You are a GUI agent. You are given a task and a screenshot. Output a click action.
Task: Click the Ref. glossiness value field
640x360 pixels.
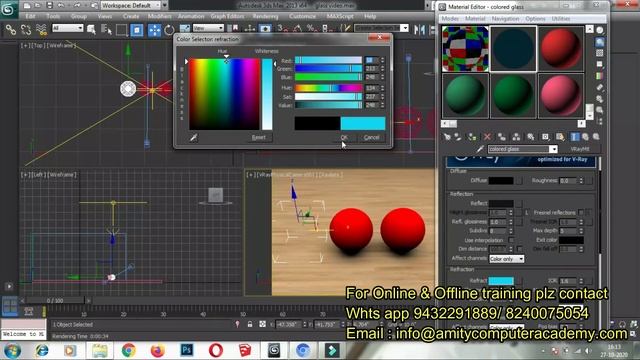point(498,222)
